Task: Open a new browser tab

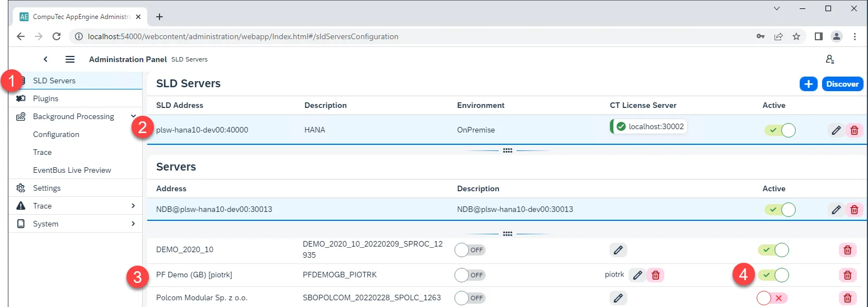Action: tap(159, 17)
